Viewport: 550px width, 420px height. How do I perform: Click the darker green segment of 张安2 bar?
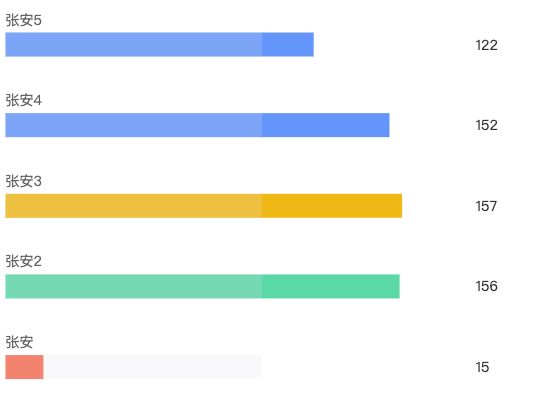331,286
